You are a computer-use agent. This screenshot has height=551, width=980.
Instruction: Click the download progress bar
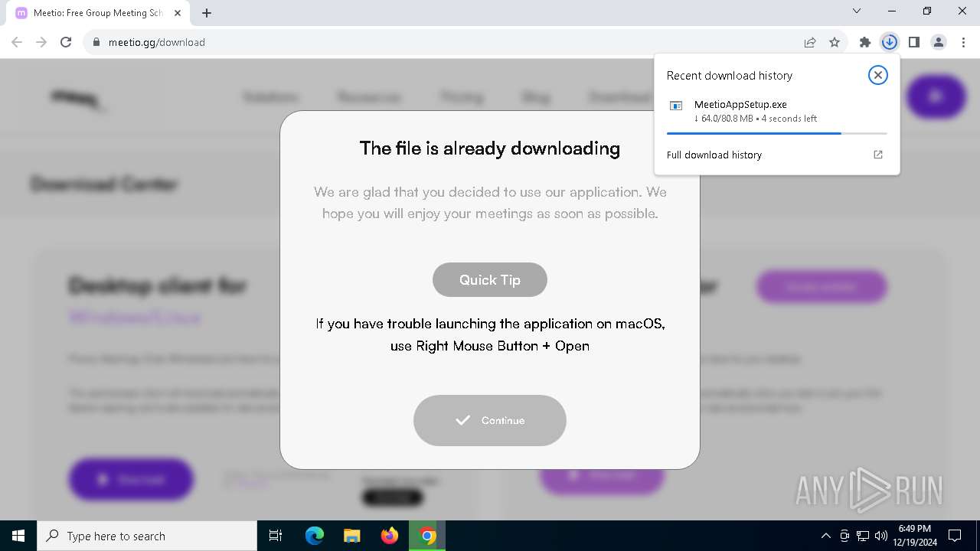pyautogui.click(x=776, y=133)
